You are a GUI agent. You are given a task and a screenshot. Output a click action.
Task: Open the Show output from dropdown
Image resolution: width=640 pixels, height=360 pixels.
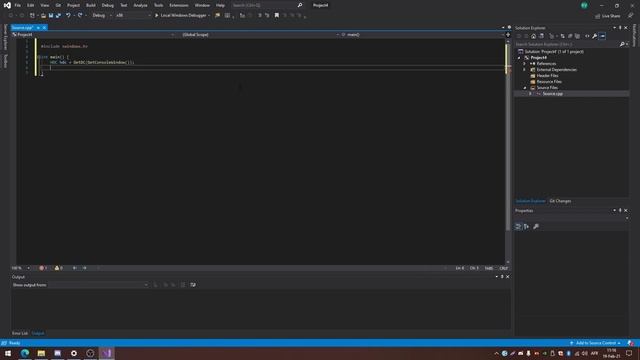[98, 285]
